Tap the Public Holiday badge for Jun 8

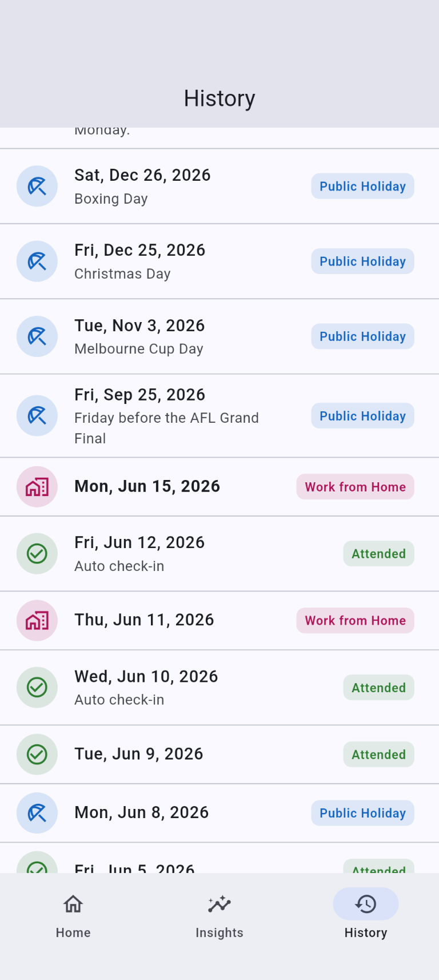coord(362,813)
